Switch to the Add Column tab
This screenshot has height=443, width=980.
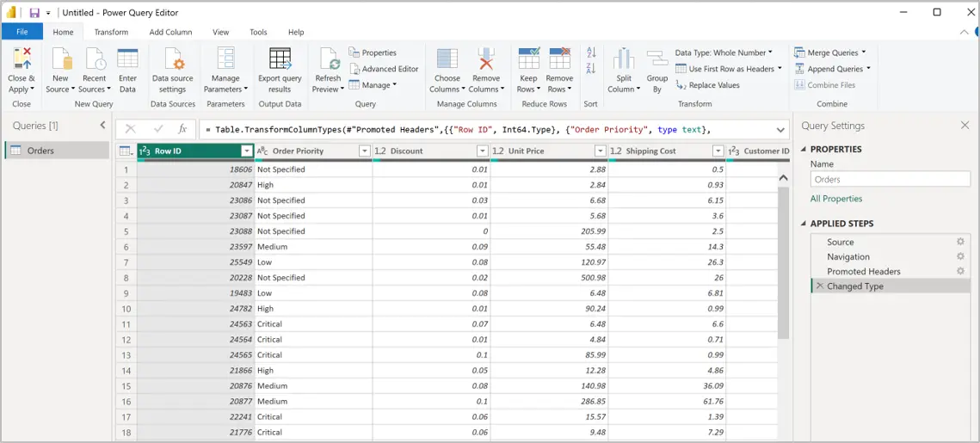point(170,32)
